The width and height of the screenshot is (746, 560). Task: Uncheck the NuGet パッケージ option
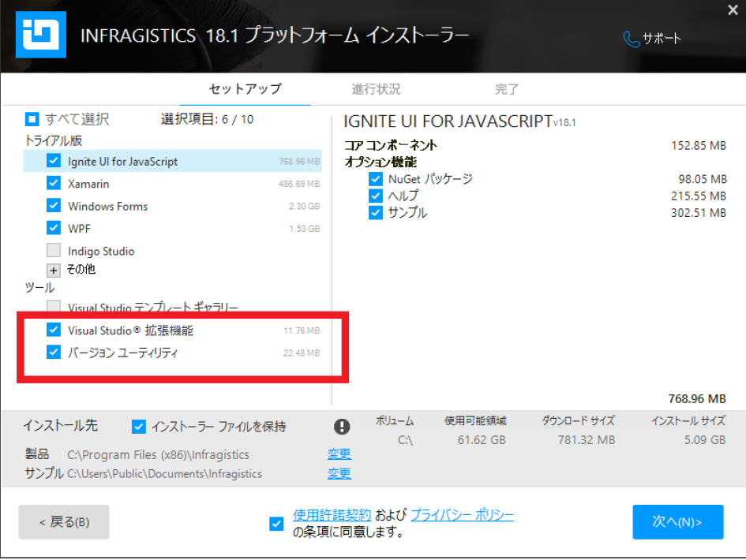coord(376,179)
